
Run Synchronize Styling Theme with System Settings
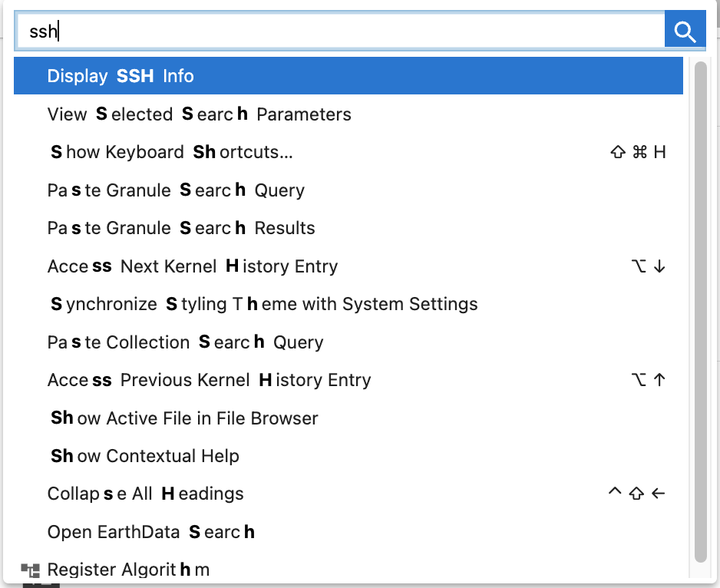(x=348, y=304)
